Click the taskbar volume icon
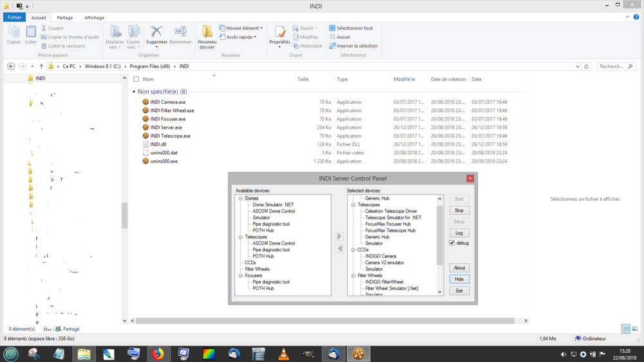This screenshot has width=644, height=362. (563, 354)
